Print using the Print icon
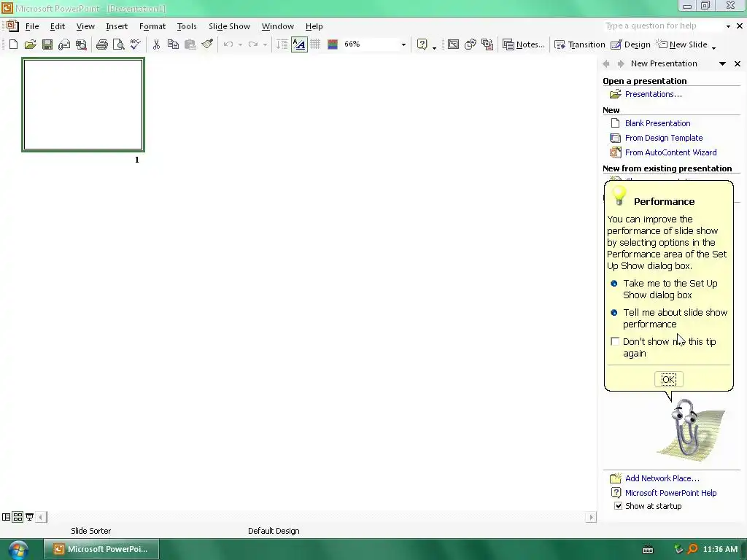The image size is (747, 560). click(101, 44)
